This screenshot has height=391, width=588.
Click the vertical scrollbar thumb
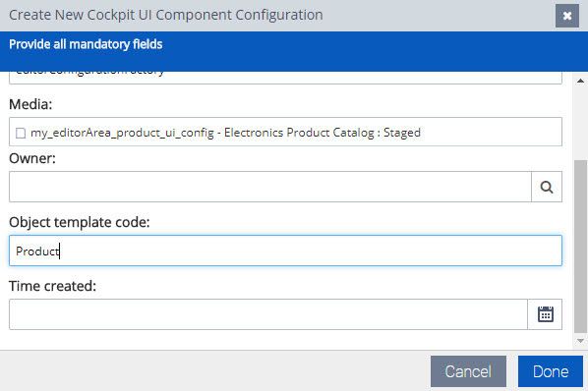tap(580, 247)
